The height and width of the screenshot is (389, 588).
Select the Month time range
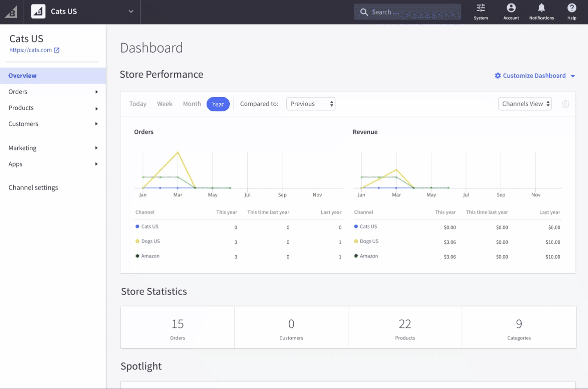pos(192,104)
